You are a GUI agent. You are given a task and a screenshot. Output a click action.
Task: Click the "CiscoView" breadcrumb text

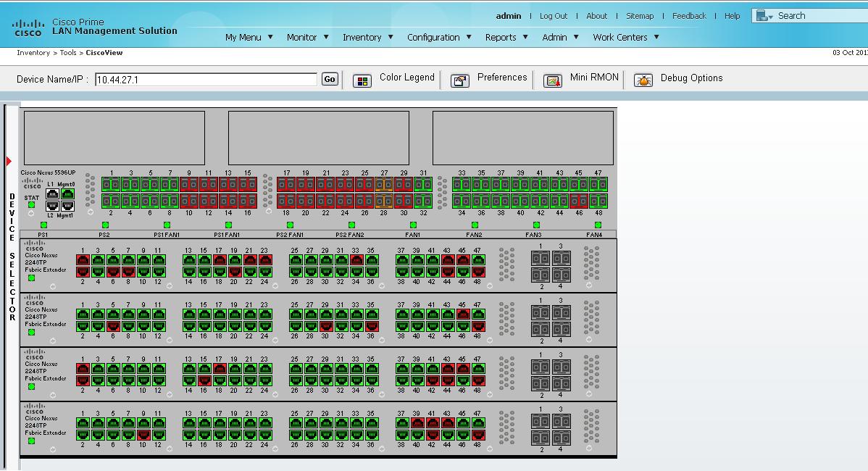(104, 53)
